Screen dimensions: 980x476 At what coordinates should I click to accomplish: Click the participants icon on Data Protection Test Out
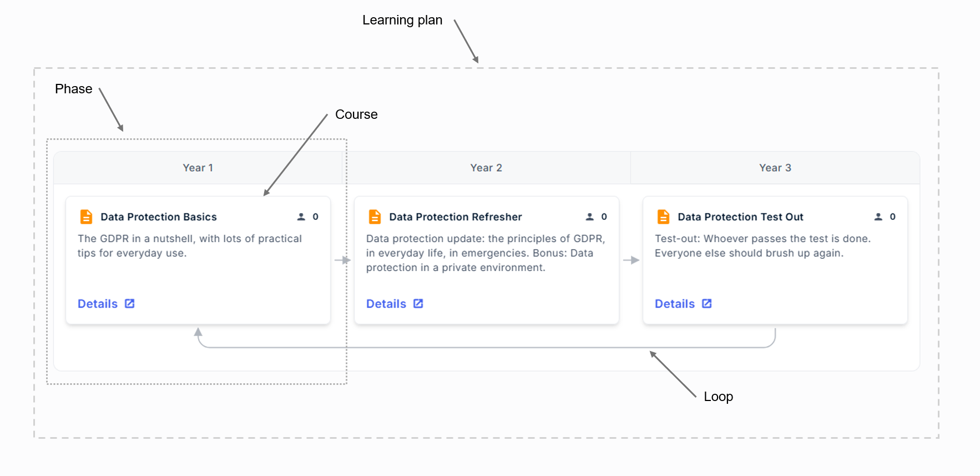[x=878, y=217]
